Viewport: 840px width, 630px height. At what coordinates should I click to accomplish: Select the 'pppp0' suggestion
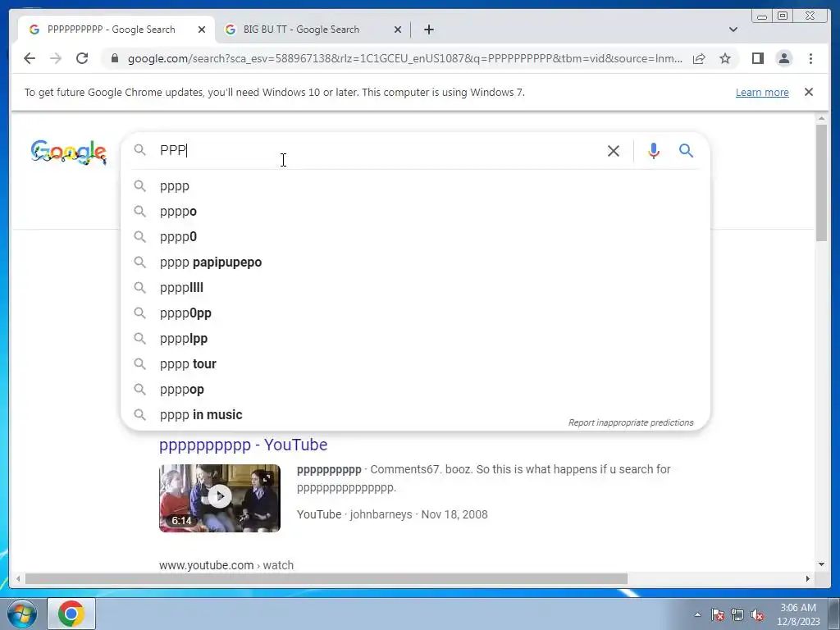(415, 237)
